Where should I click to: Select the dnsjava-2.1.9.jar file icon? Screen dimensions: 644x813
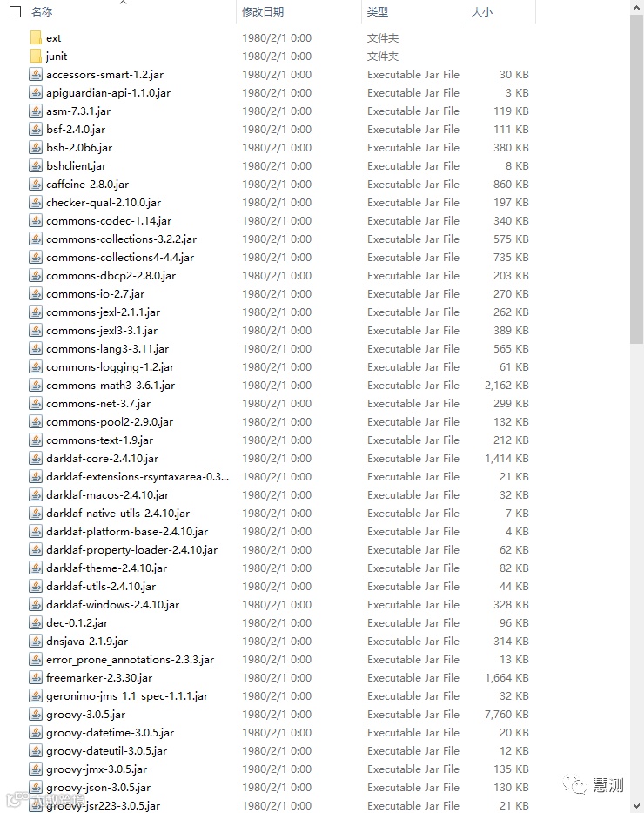(36, 641)
